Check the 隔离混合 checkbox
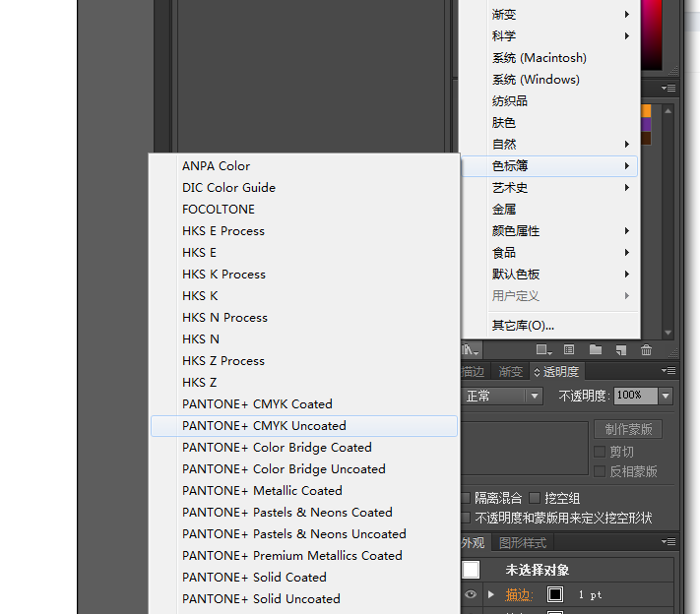 tap(466, 498)
